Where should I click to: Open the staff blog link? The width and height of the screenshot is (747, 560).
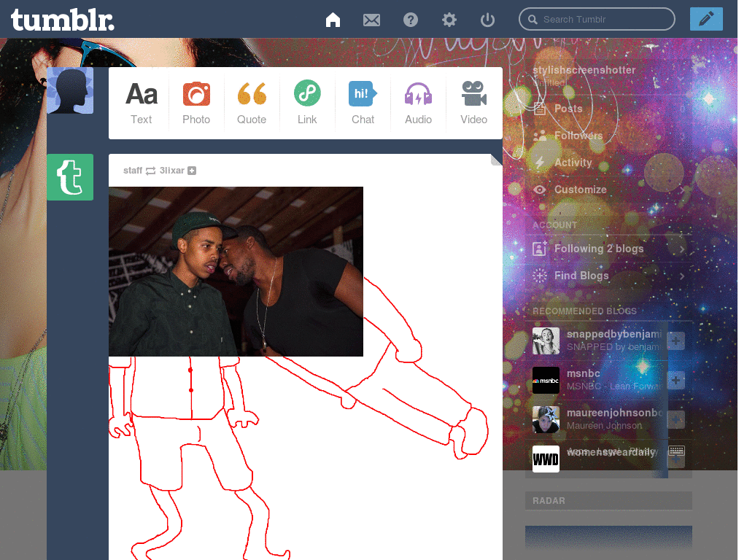[133, 171]
